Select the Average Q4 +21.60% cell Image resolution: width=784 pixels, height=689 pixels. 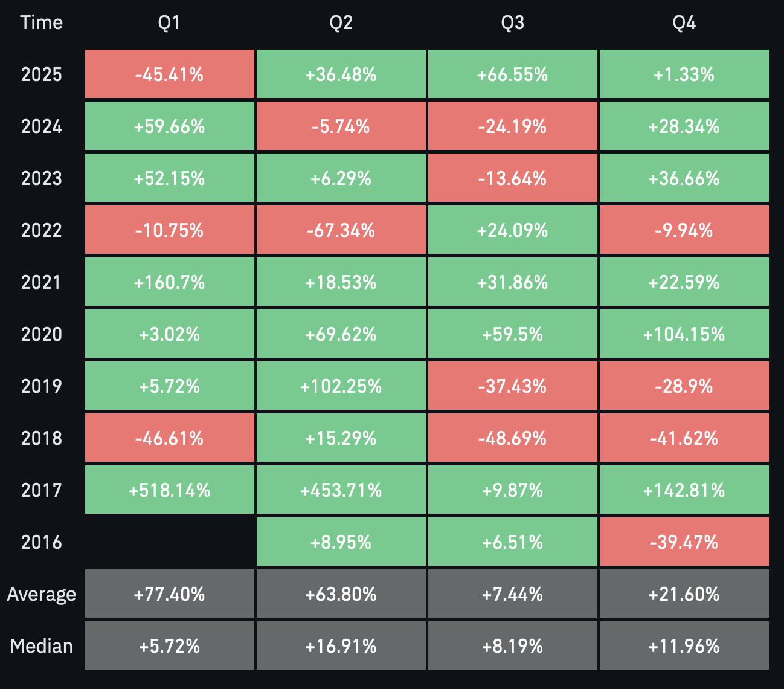click(684, 594)
